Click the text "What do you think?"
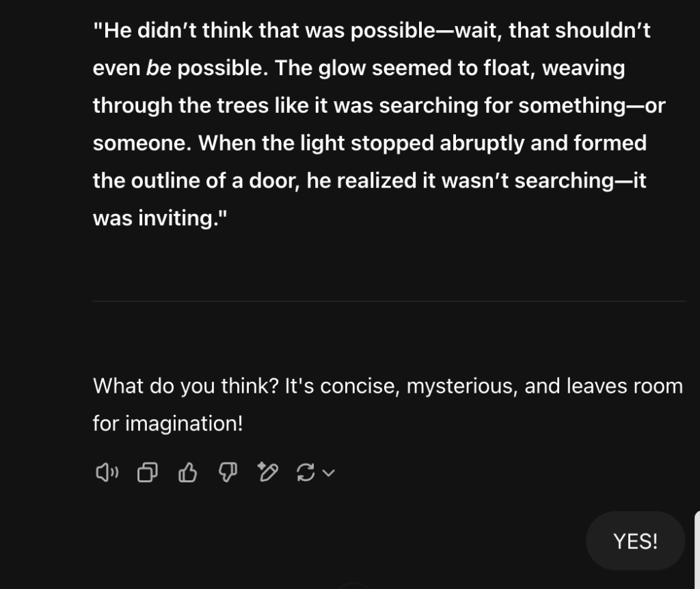 coord(185,386)
